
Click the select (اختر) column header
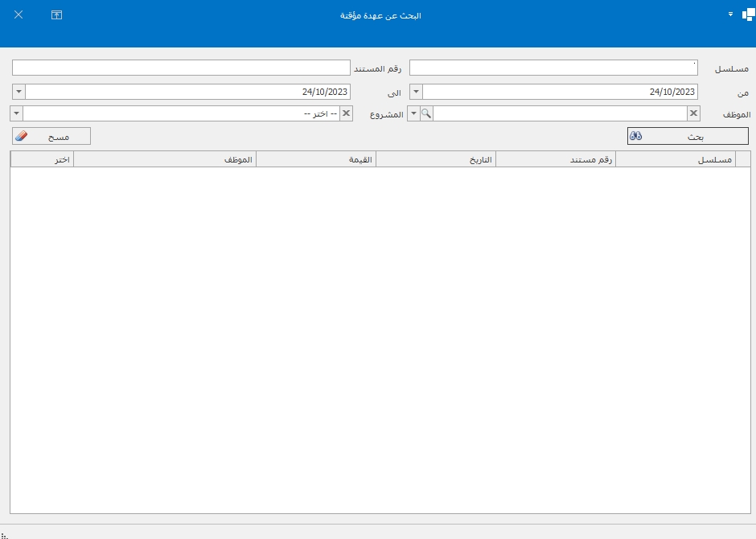pyautogui.click(x=42, y=160)
